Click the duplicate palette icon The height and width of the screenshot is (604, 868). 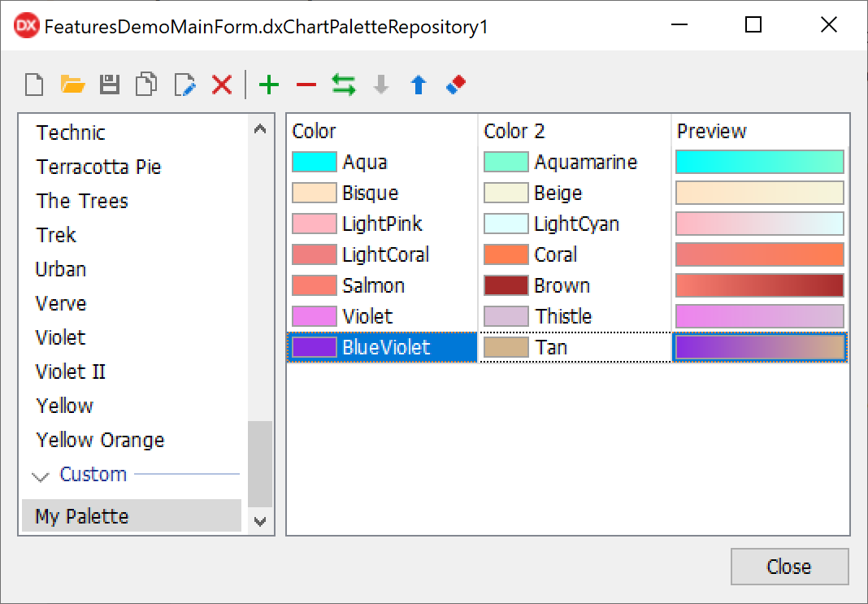click(147, 85)
